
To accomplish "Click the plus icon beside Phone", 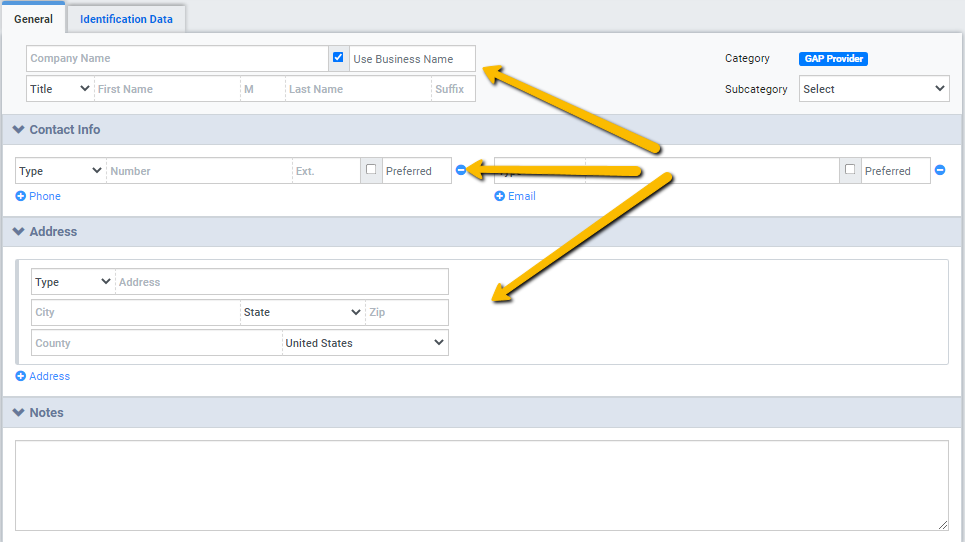I will click(21, 197).
